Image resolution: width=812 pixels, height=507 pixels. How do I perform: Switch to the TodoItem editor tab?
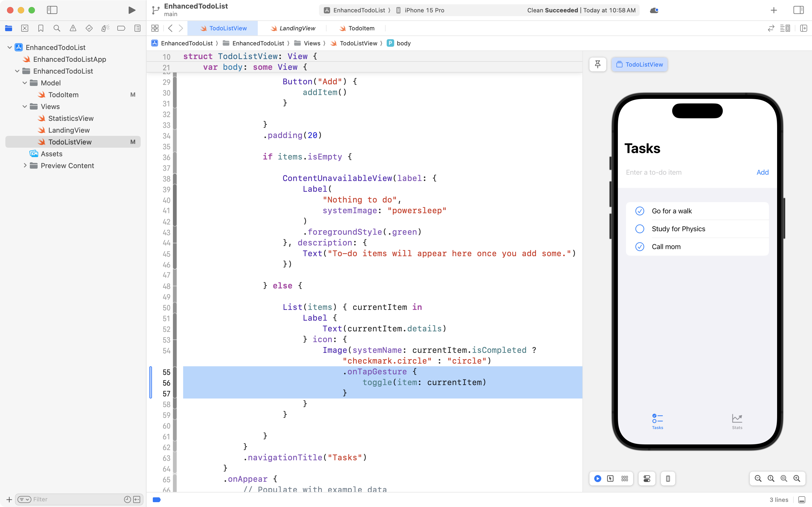tap(361, 28)
